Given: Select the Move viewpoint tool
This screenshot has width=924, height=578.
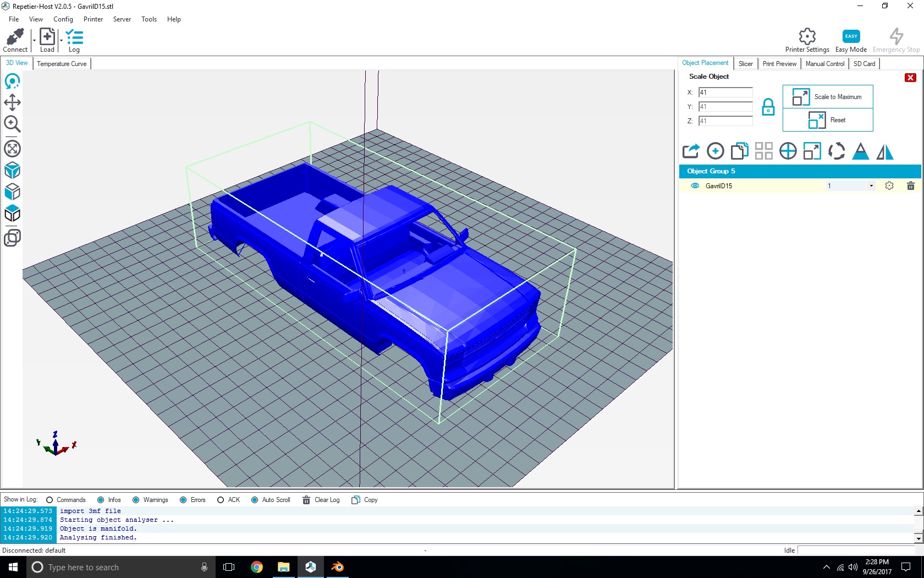Looking at the screenshot, I should [x=12, y=102].
